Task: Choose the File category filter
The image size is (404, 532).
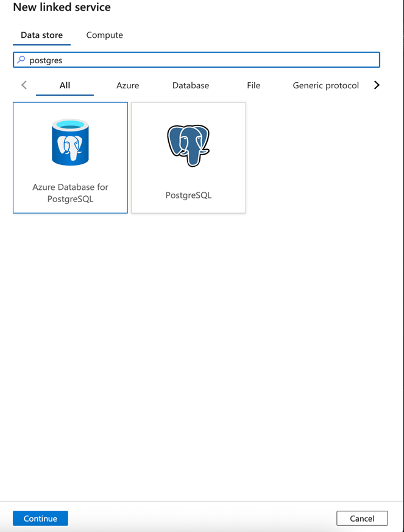Action: 253,86
